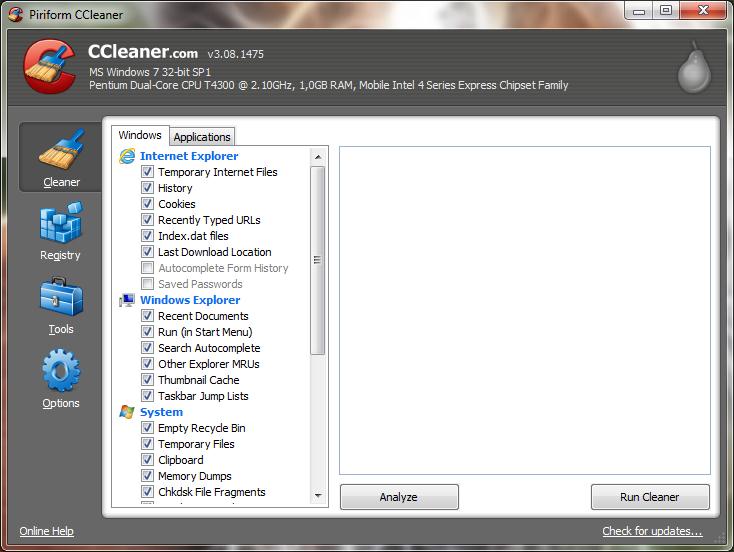
Task: Select the Options label in sidebar
Action: [61, 403]
